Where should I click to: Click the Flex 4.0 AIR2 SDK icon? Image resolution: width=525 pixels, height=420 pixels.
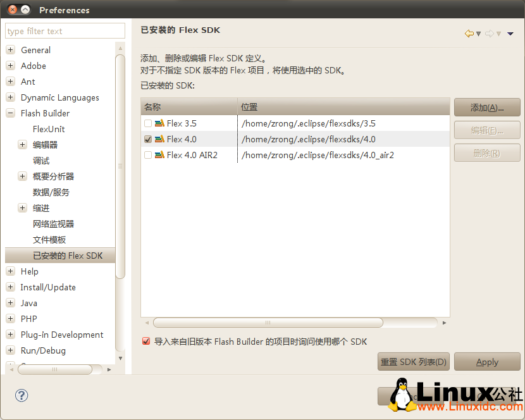159,155
